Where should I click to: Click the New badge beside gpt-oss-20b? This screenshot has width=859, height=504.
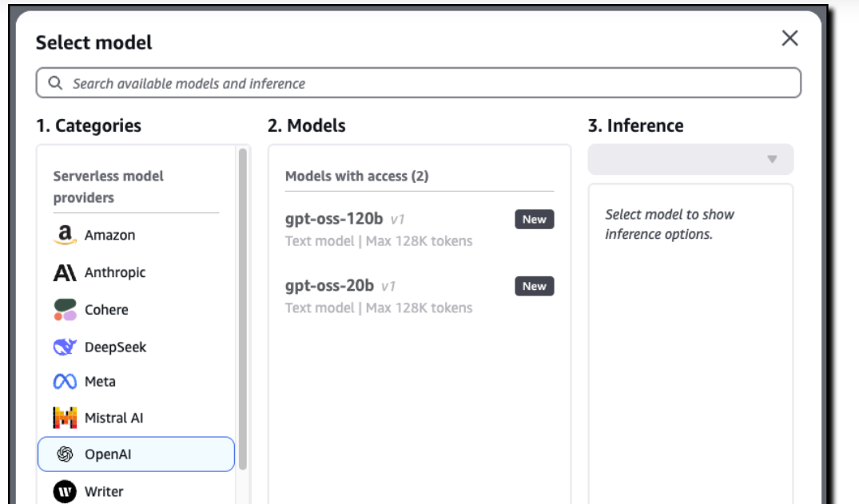[x=534, y=286]
